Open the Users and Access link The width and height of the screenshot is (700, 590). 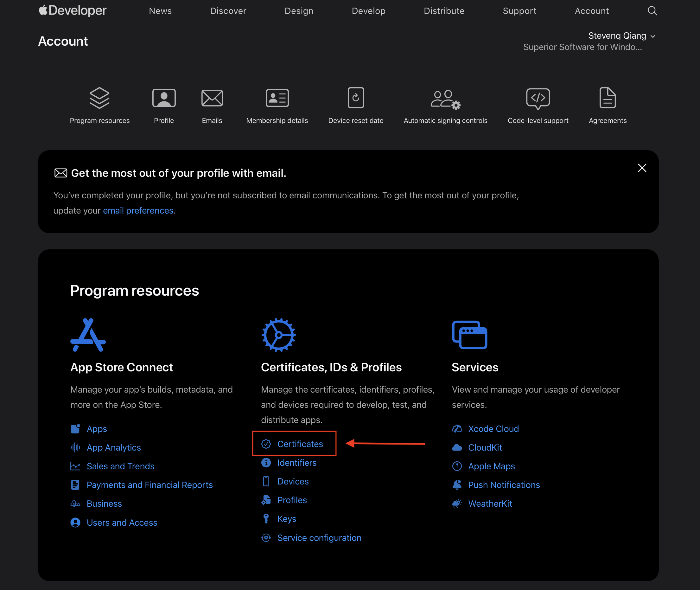122,523
